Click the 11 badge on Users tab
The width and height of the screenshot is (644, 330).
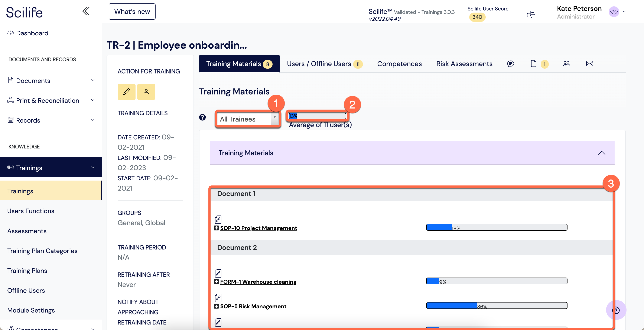(358, 64)
